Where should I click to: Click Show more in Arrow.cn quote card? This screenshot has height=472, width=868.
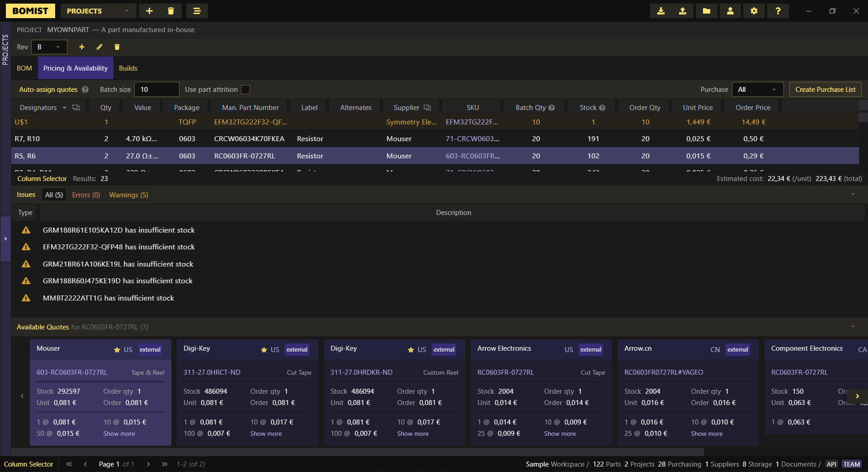click(707, 434)
